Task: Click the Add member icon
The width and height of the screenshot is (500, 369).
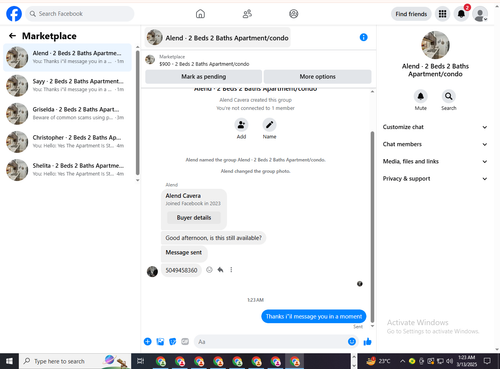Action: [x=241, y=125]
